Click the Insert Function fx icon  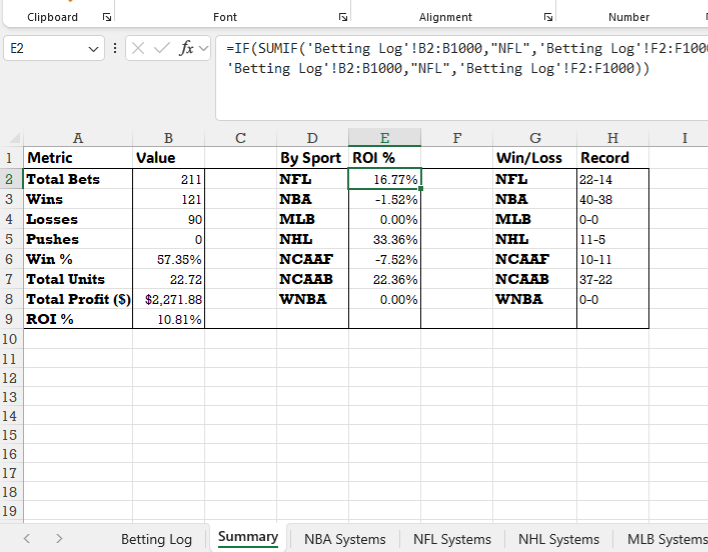(x=186, y=48)
